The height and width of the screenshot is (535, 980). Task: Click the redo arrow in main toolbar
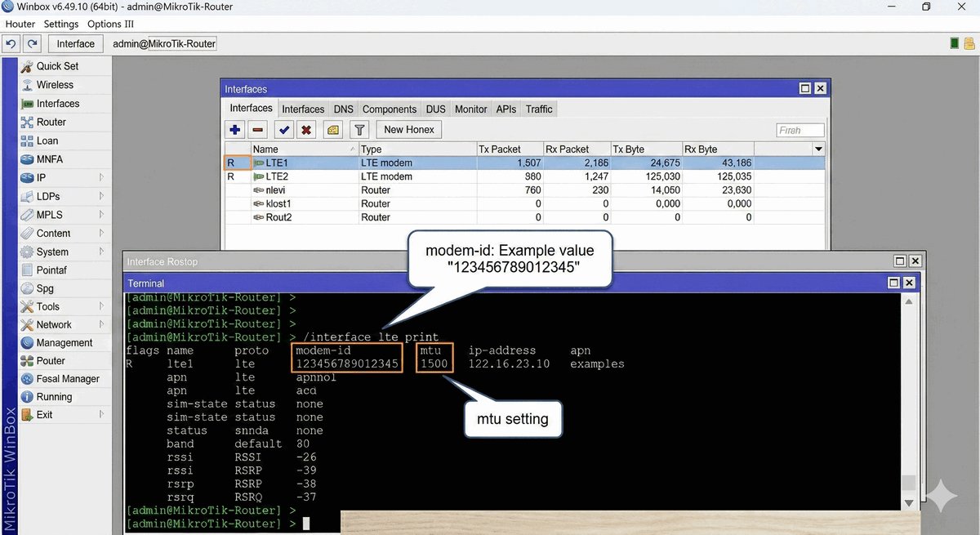pos(32,43)
